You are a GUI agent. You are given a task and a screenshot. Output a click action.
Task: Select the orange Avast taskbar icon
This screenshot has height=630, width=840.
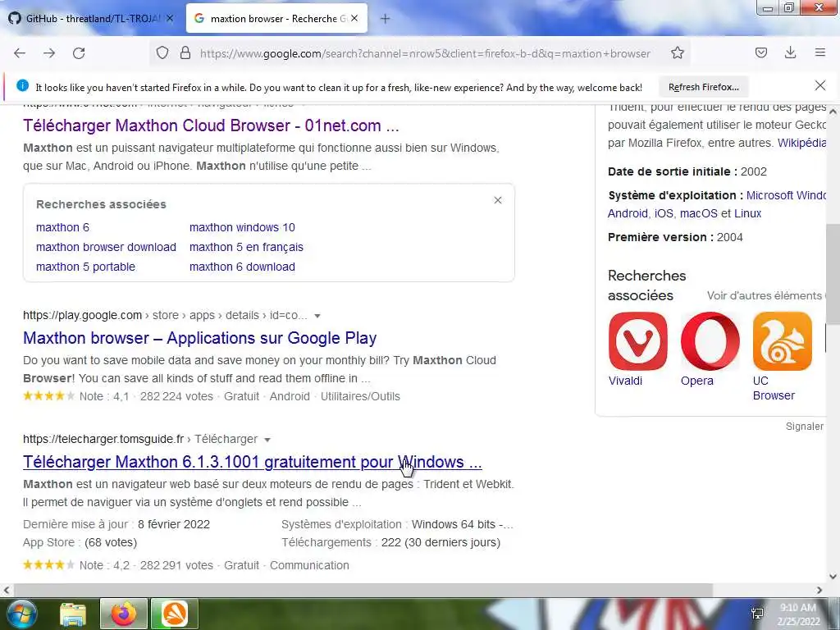coord(175,614)
